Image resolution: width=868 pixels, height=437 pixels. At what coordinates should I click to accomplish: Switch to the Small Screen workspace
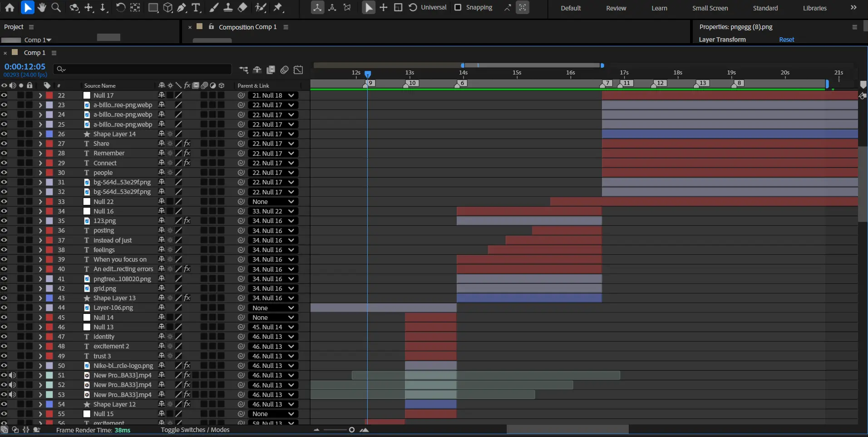coord(710,8)
